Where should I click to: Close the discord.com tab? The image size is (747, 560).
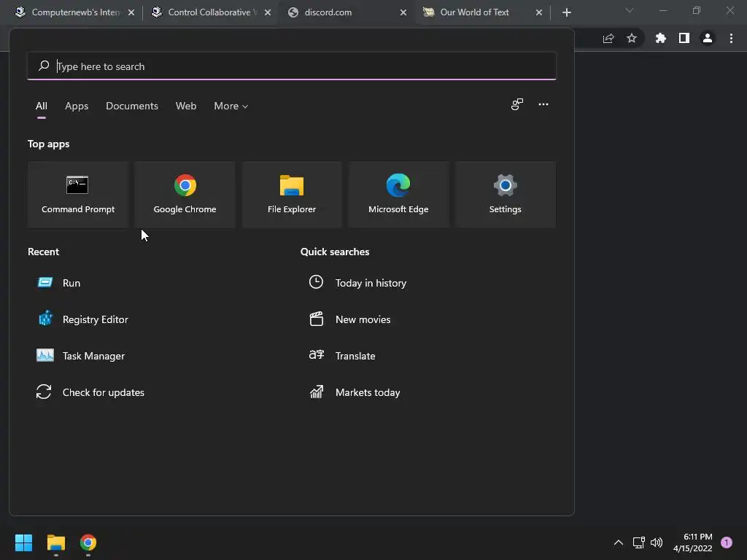pyautogui.click(x=403, y=12)
